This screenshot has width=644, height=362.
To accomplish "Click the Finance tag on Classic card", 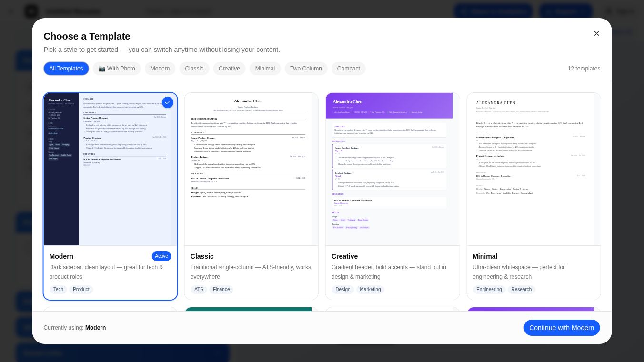I will tap(221, 289).
